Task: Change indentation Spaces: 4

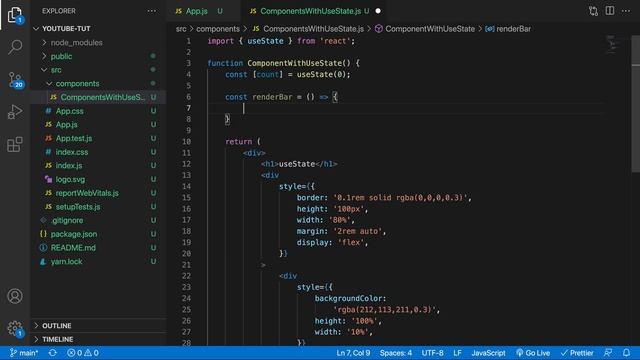Action: click(x=396, y=353)
